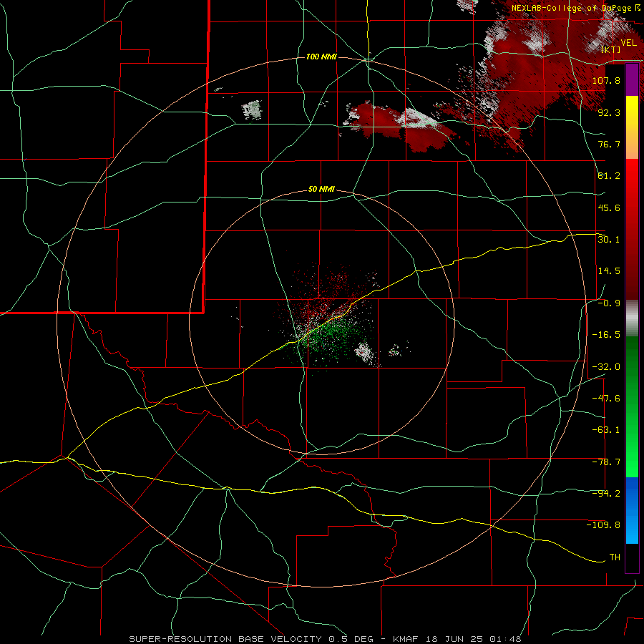The image size is (644, 644).
Task: Click the 45.6 velocity scale value
Action: click(609, 208)
